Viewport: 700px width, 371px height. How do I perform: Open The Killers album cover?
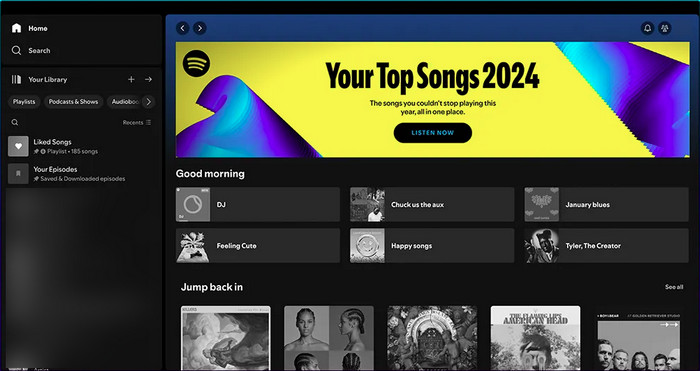(225, 338)
